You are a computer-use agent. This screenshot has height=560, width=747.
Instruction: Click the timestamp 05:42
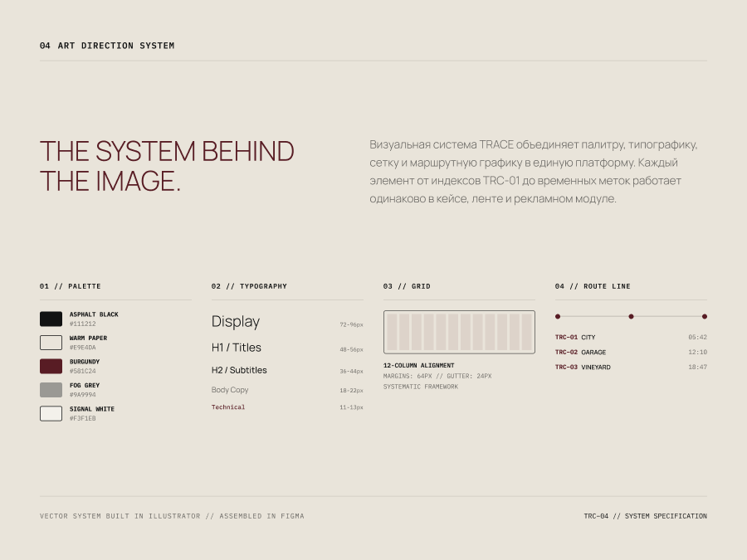pos(697,337)
